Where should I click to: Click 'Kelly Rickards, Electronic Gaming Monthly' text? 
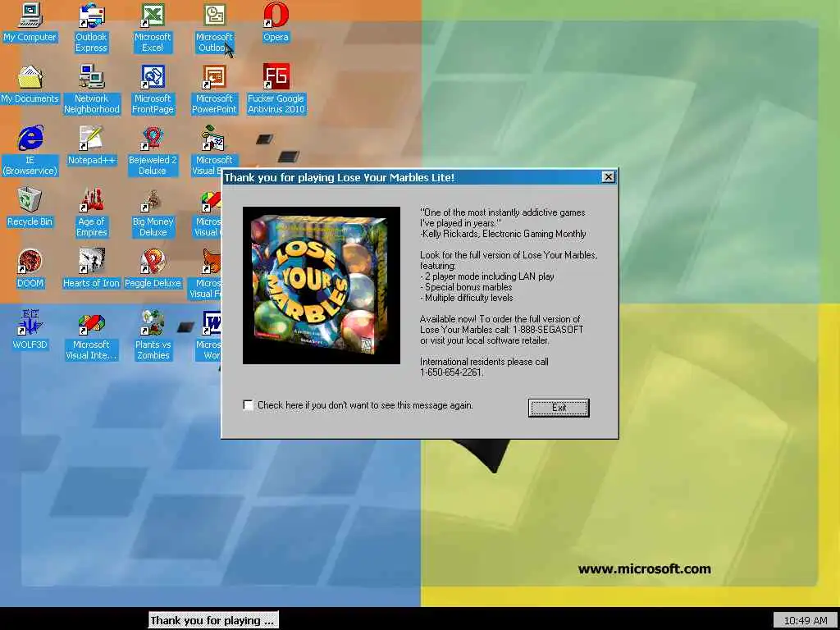503,234
